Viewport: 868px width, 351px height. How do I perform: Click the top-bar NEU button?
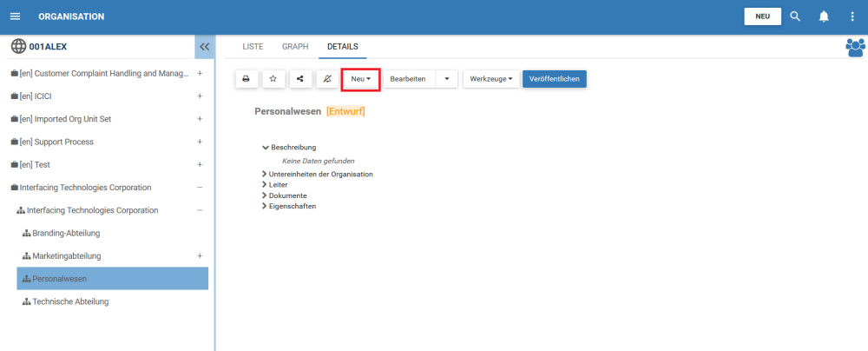(762, 17)
